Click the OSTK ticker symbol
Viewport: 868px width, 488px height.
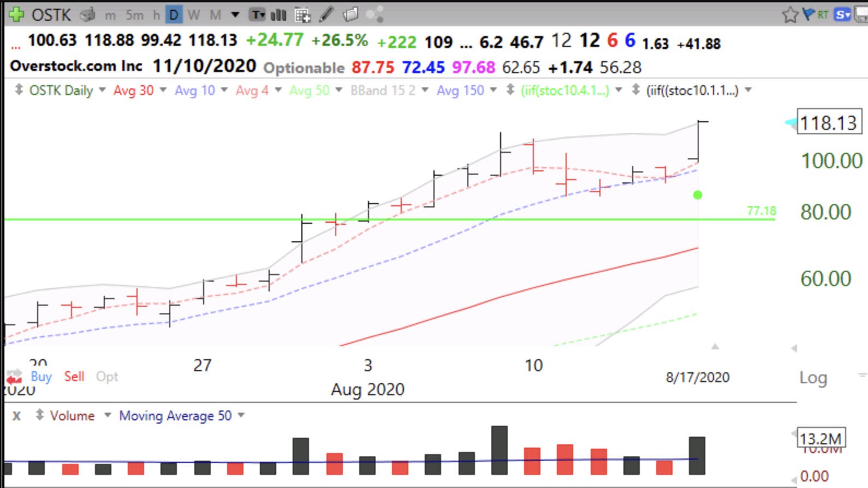51,15
